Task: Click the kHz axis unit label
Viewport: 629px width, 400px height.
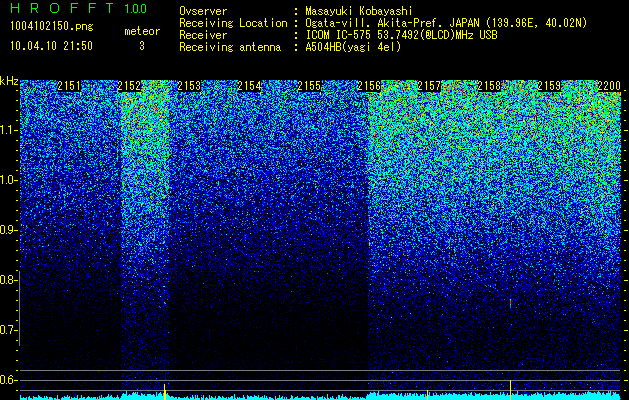Action: pyautogui.click(x=9, y=81)
